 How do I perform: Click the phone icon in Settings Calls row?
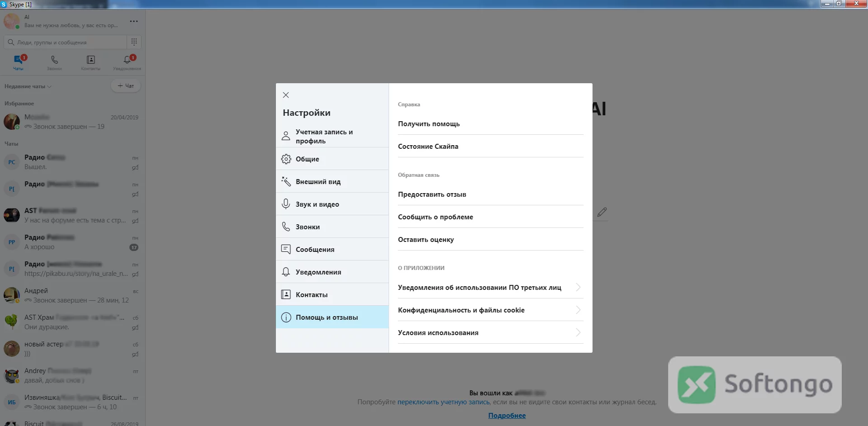click(x=286, y=227)
